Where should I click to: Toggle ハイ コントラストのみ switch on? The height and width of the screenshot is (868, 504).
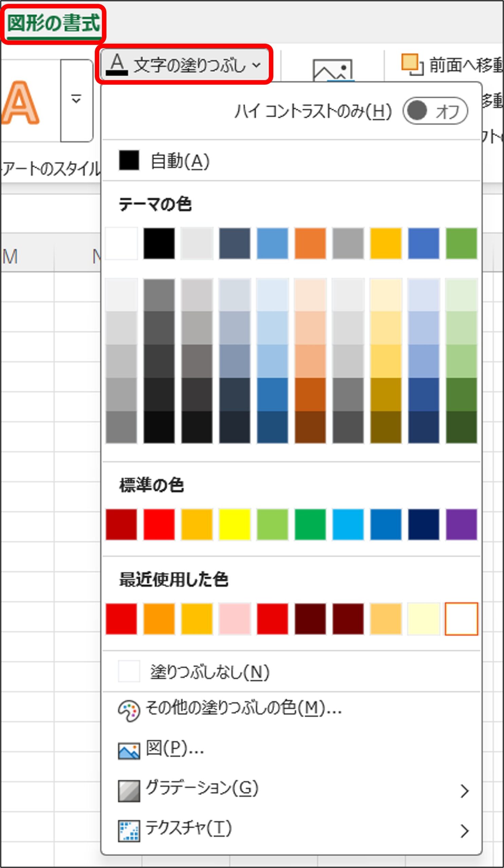[435, 111]
